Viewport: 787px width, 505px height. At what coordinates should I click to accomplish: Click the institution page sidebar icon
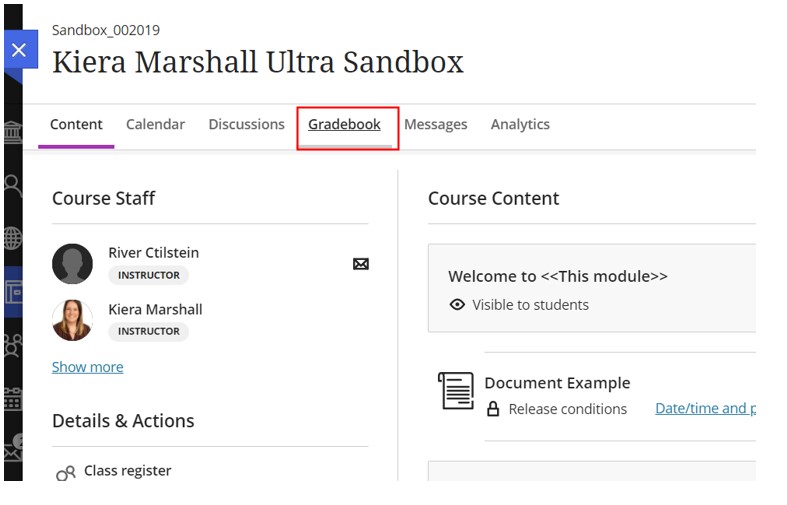(13, 133)
